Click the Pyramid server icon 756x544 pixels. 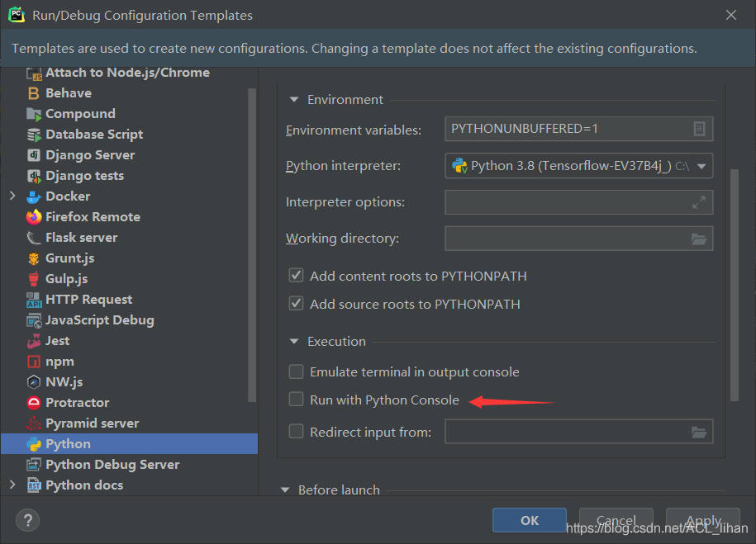tap(34, 423)
